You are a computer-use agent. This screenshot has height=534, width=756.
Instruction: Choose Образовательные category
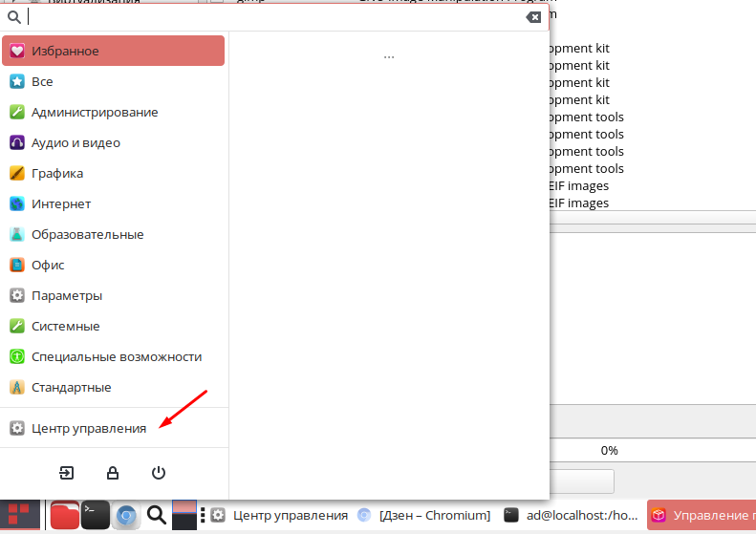point(114,234)
